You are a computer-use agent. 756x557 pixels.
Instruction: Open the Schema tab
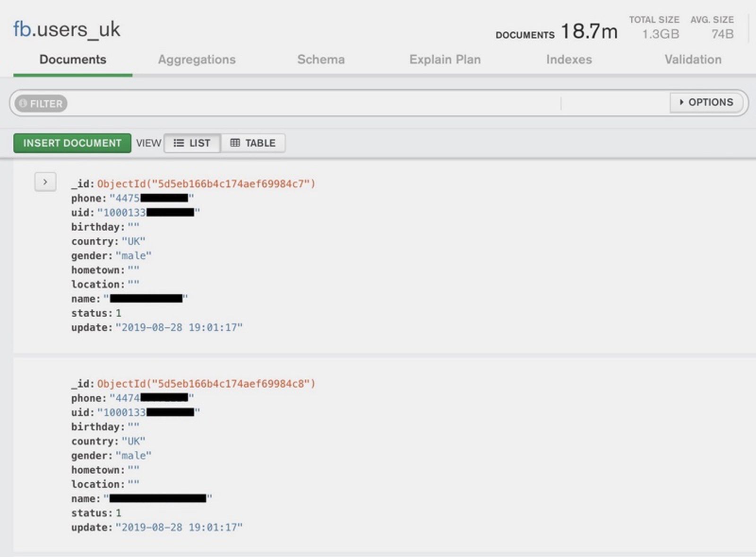coord(321,60)
